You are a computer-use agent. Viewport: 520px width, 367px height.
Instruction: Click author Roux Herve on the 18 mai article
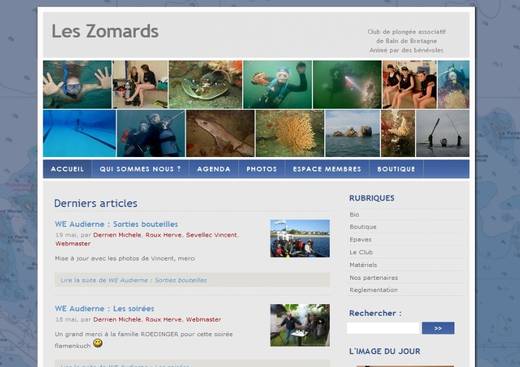point(163,319)
